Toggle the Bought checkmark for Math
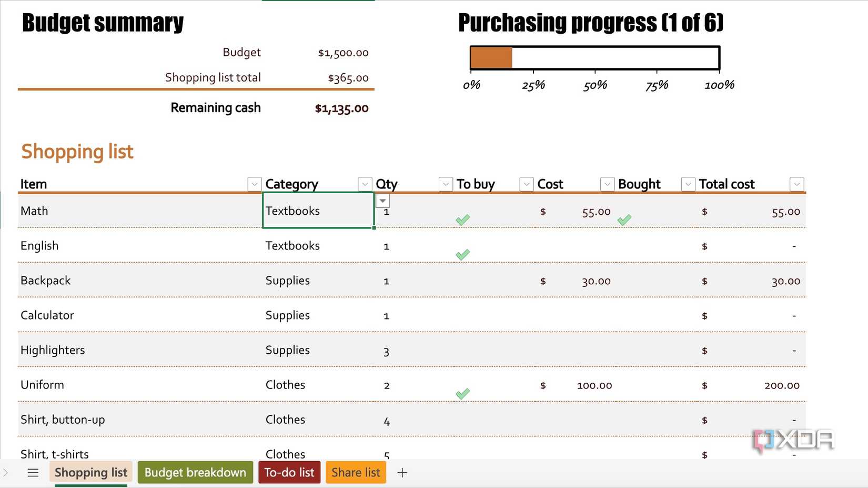Image resolution: width=868 pixels, height=488 pixels. [x=624, y=220]
